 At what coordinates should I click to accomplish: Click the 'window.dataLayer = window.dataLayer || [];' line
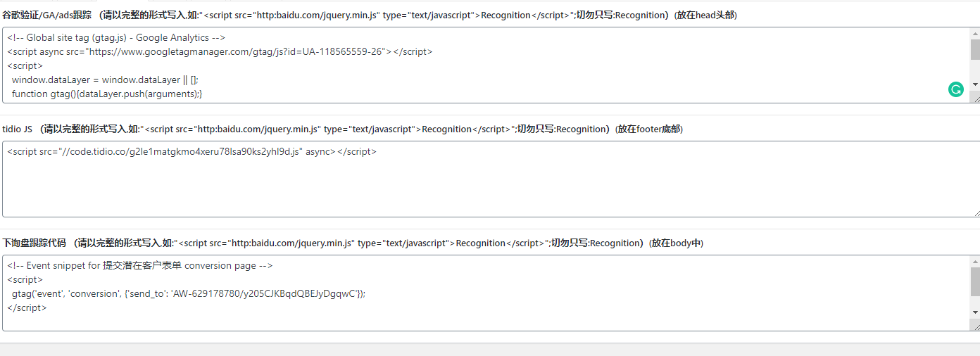[105, 80]
